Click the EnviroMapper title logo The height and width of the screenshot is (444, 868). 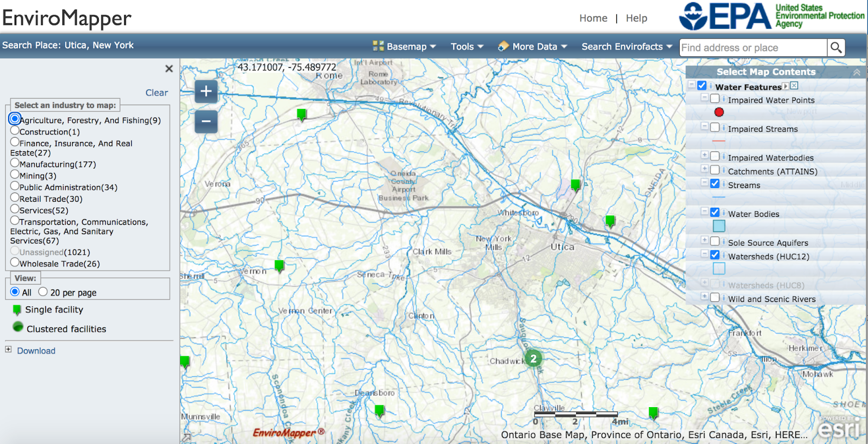tap(67, 18)
